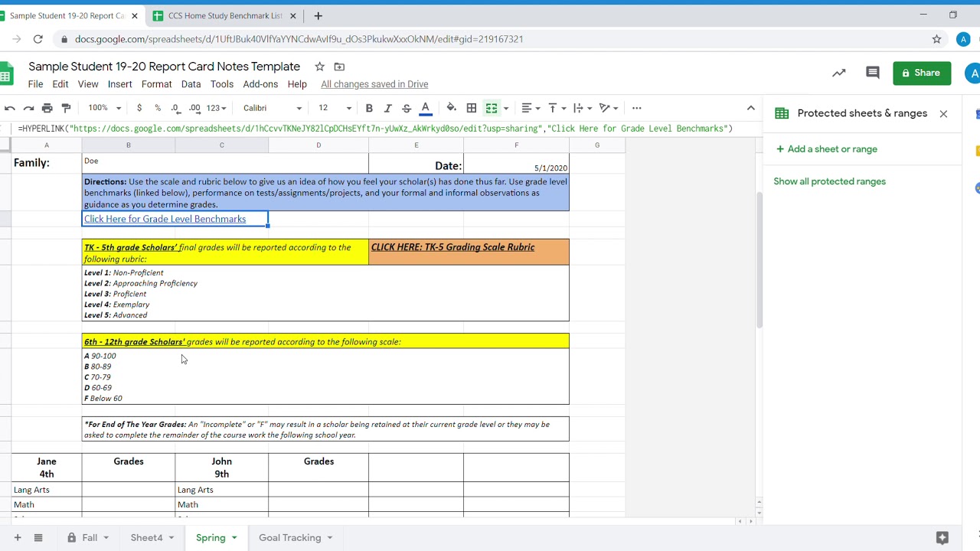Click 'All changes saved in Drive' link
Image resolution: width=980 pixels, height=551 pixels.
374,84
